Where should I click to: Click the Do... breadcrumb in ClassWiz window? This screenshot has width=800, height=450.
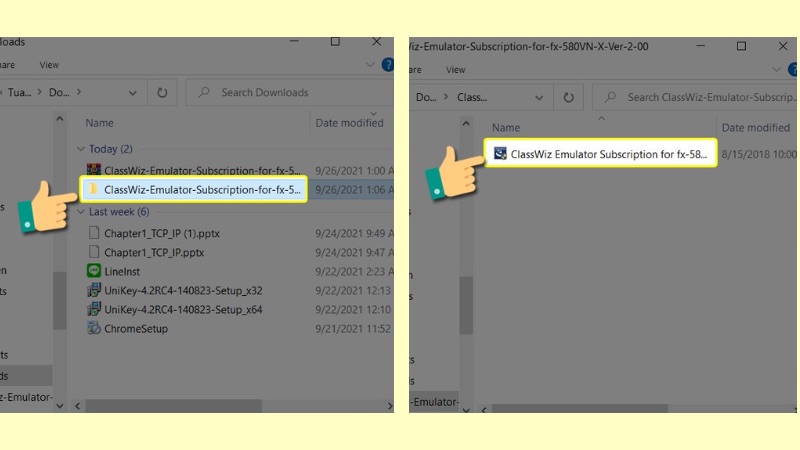tap(426, 97)
